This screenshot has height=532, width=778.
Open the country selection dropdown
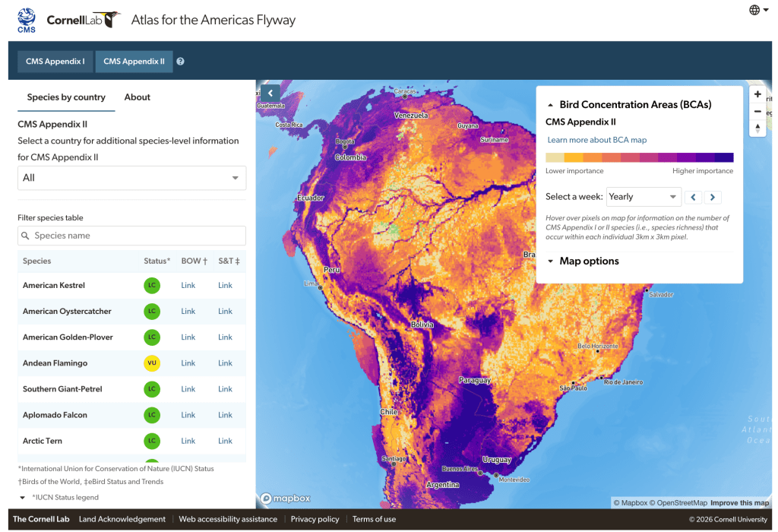coord(131,178)
